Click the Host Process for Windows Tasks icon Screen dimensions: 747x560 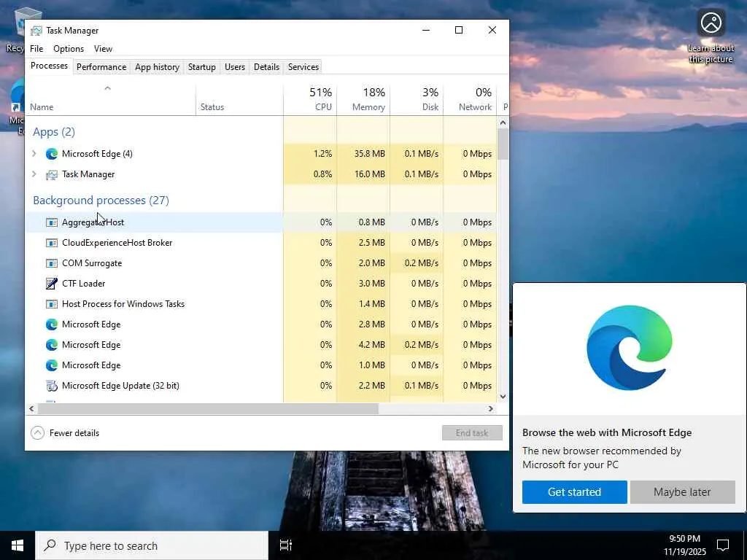[52, 304]
